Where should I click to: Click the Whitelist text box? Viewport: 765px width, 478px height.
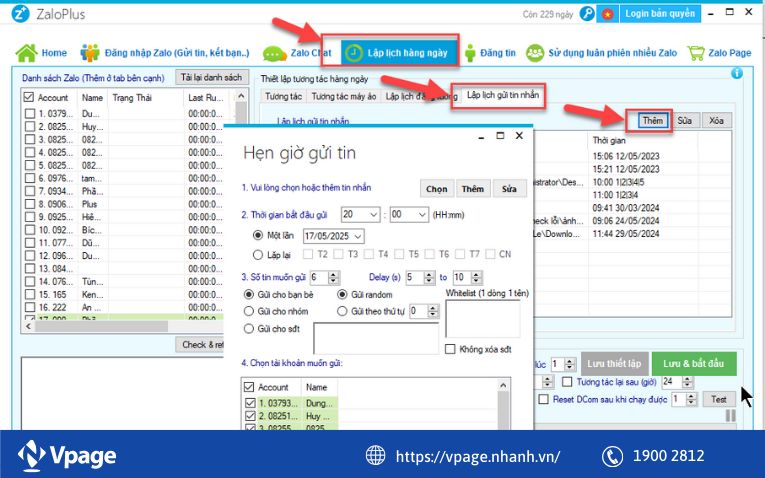[483, 319]
